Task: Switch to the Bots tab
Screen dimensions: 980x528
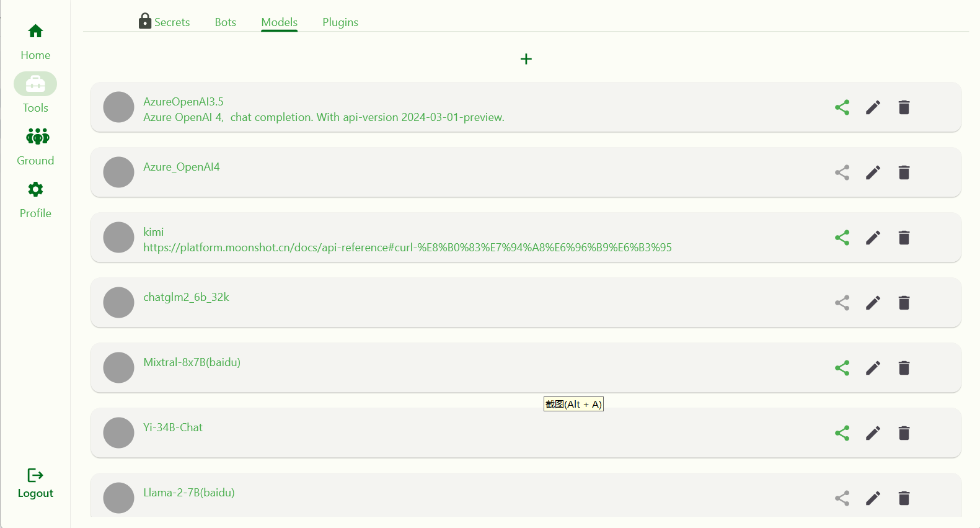Action: point(225,22)
